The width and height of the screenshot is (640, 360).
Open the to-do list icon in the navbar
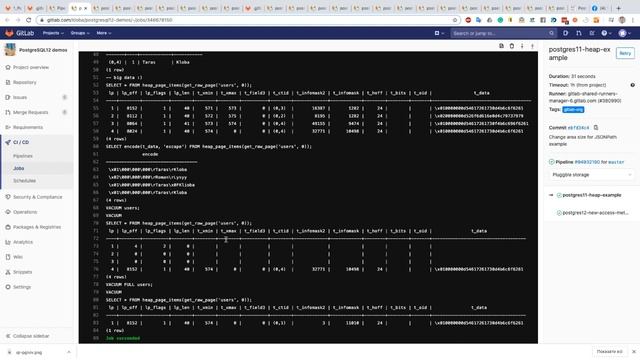(592, 33)
